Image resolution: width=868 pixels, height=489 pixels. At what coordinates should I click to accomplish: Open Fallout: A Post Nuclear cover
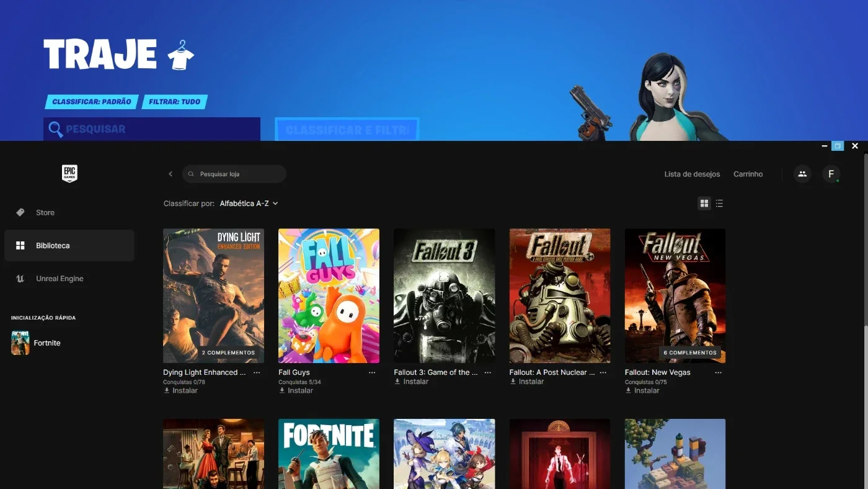coord(560,296)
